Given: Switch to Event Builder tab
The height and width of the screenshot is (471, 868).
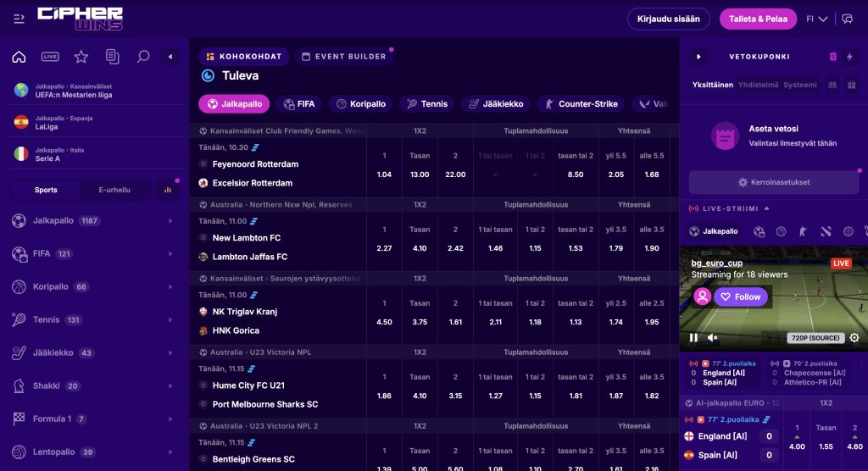Looking at the screenshot, I should (344, 57).
